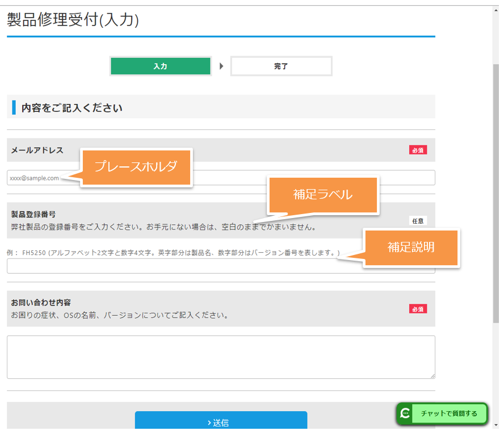Click the scrollbar up arrow
This screenshot has width=504, height=435.
pyautogui.click(x=495, y=10)
